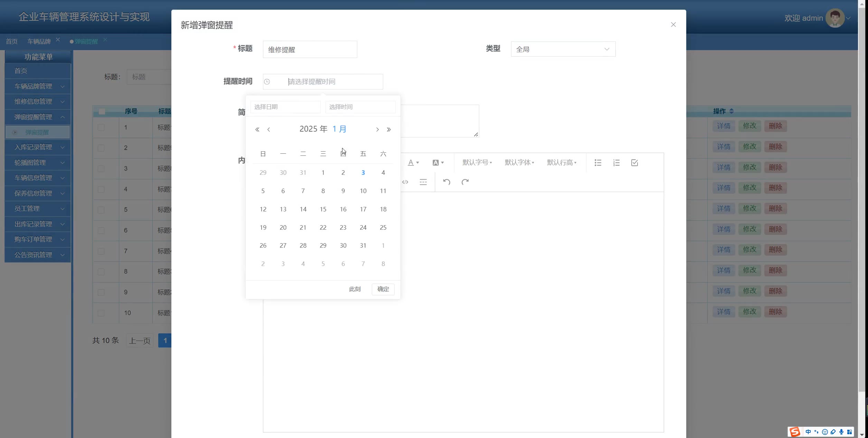Open the 默认字号 font size dropdown
Screen dimensions: 868x438
(477, 163)
